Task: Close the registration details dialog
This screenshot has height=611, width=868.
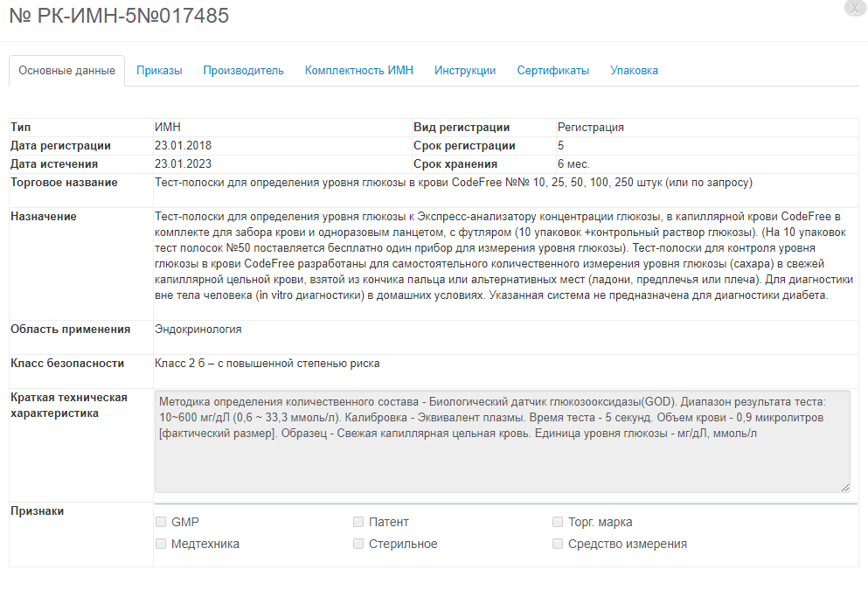Action: 855,8
